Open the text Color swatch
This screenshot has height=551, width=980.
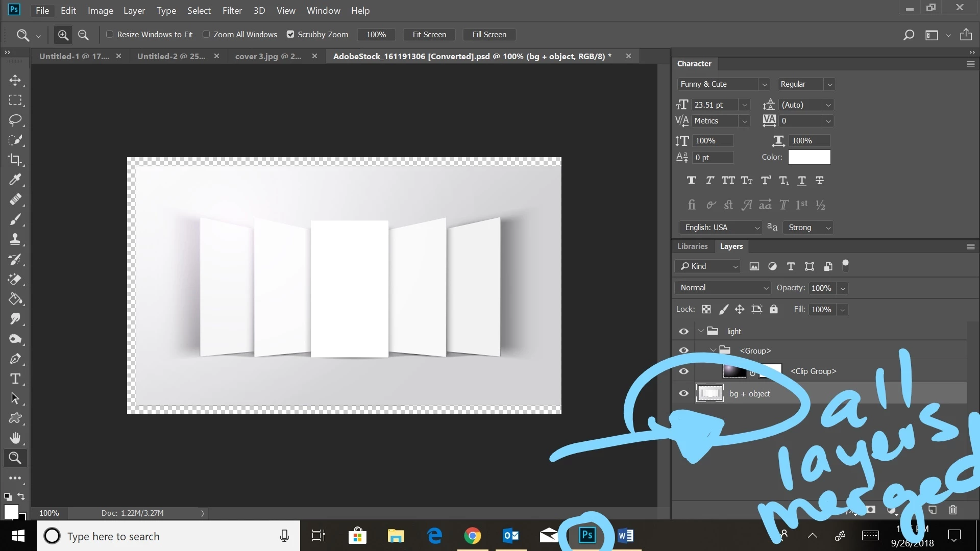click(x=809, y=157)
